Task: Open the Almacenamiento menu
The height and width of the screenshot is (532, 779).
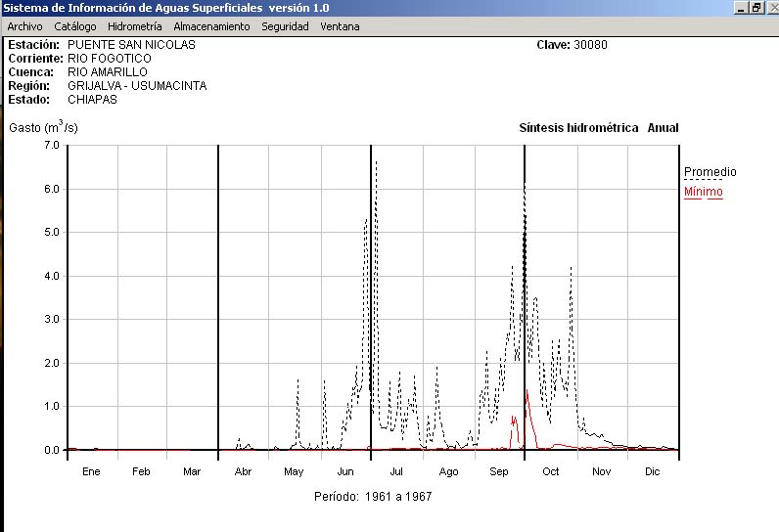Action: [x=211, y=26]
